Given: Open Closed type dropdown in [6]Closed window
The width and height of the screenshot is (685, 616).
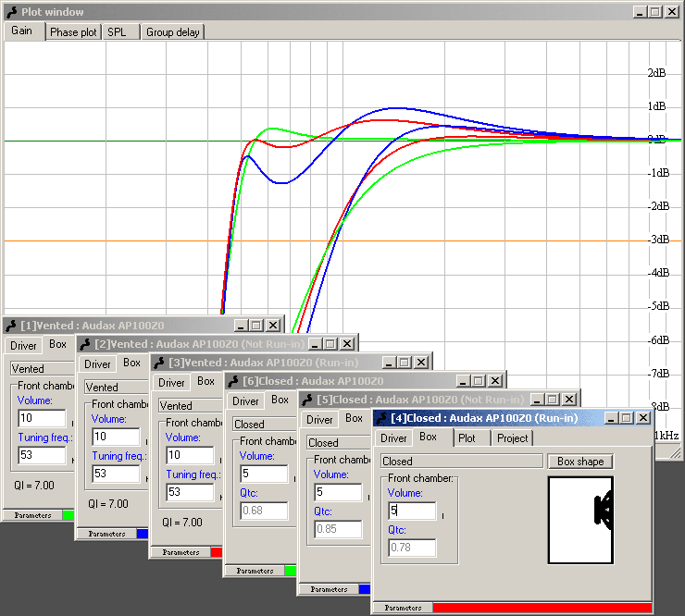Looking at the screenshot, I should pyautogui.click(x=265, y=425).
